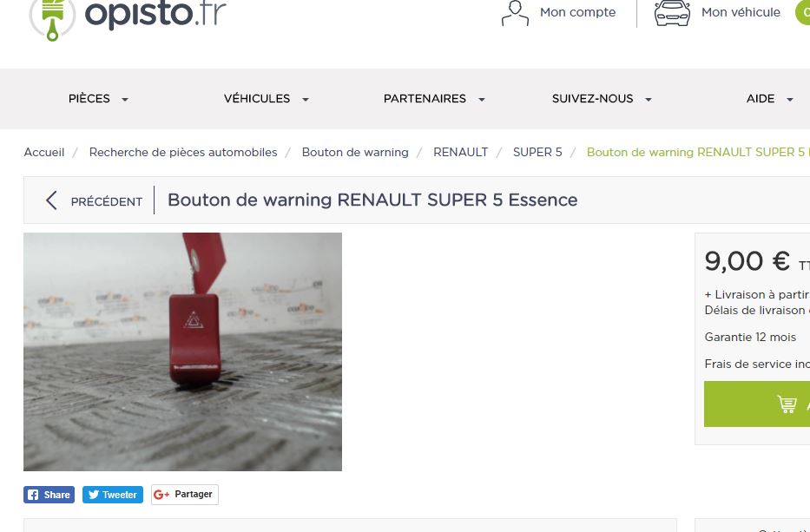
Task: Click the shopping cart icon on green button
Action: pos(787,404)
